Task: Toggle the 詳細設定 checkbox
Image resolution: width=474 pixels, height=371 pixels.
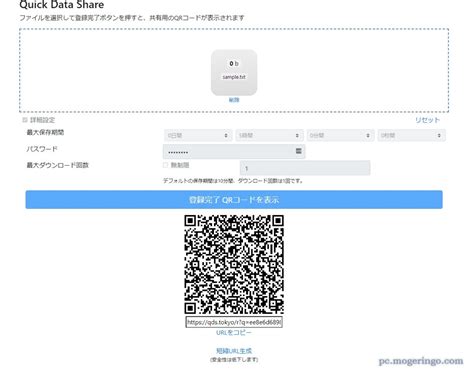Action: point(25,120)
